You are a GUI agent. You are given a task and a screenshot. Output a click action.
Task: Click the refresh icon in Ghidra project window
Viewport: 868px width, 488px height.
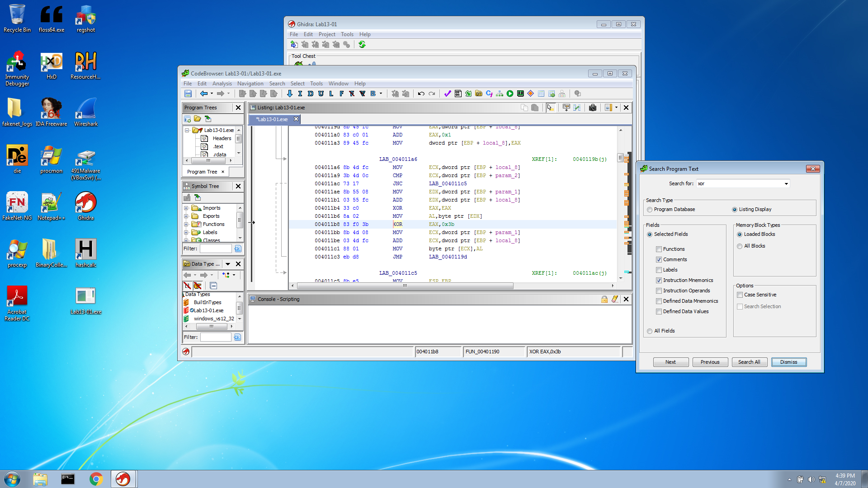click(x=362, y=44)
